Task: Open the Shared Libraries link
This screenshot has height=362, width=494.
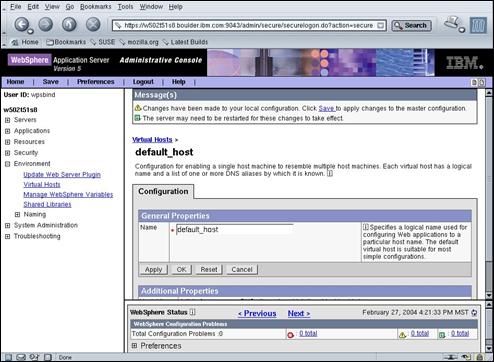Action: [47, 205]
